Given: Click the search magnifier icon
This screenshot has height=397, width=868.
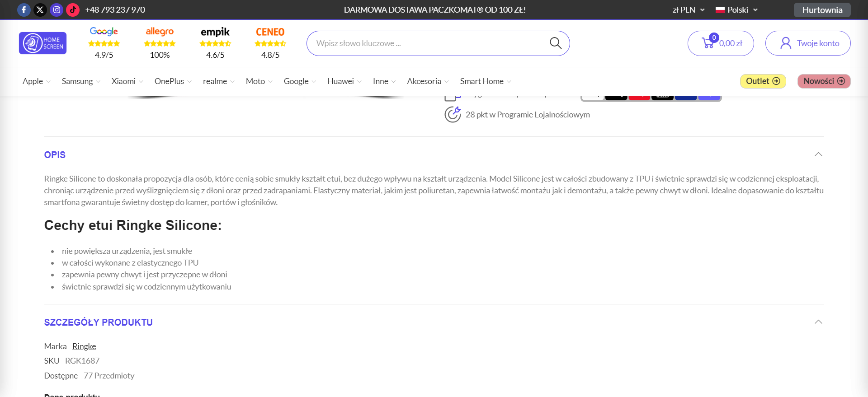Looking at the screenshot, I should pos(556,43).
